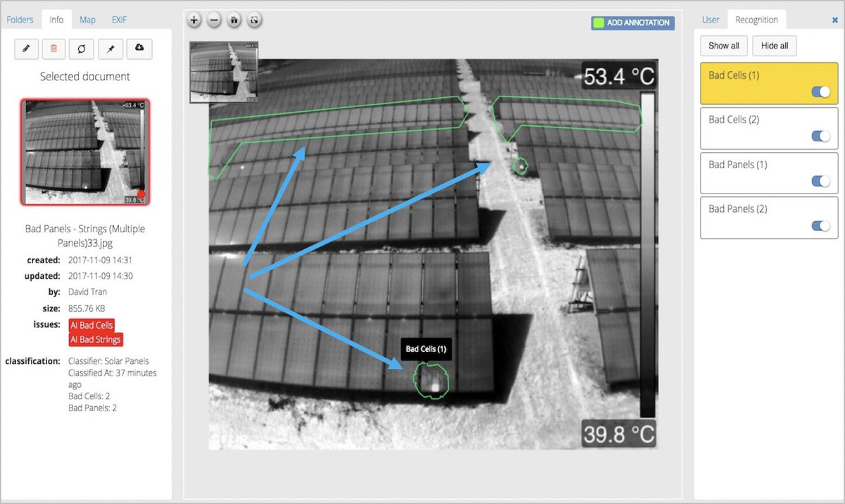This screenshot has height=504, width=845.
Task: Click the pin icon button
Action: click(111, 49)
